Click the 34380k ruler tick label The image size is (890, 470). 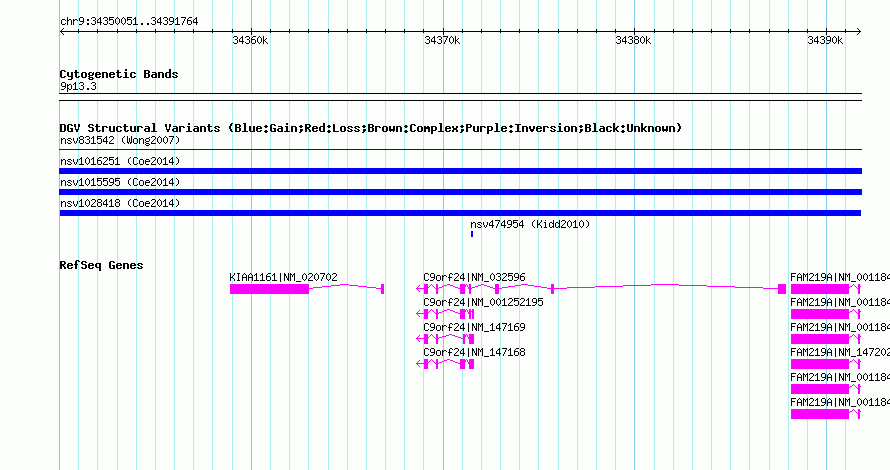click(633, 41)
